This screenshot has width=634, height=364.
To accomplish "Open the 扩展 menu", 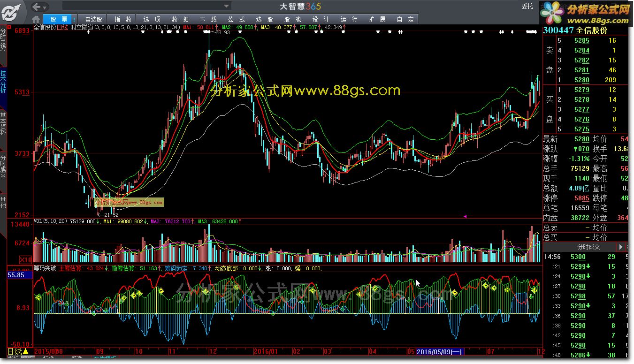I will pyautogui.click(x=377, y=19).
